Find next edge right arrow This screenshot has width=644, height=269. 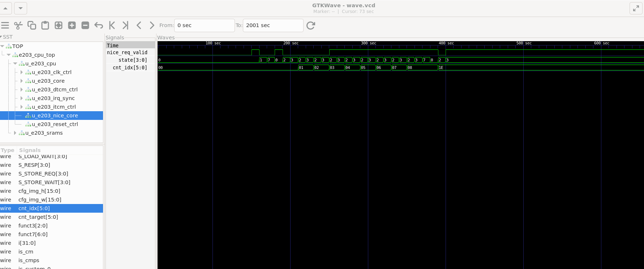[x=152, y=25]
